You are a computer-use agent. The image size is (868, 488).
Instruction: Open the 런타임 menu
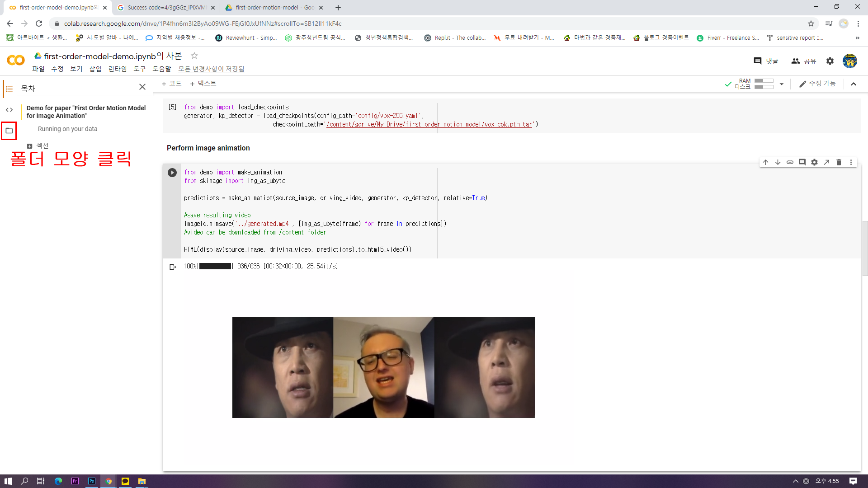point(118,69)
